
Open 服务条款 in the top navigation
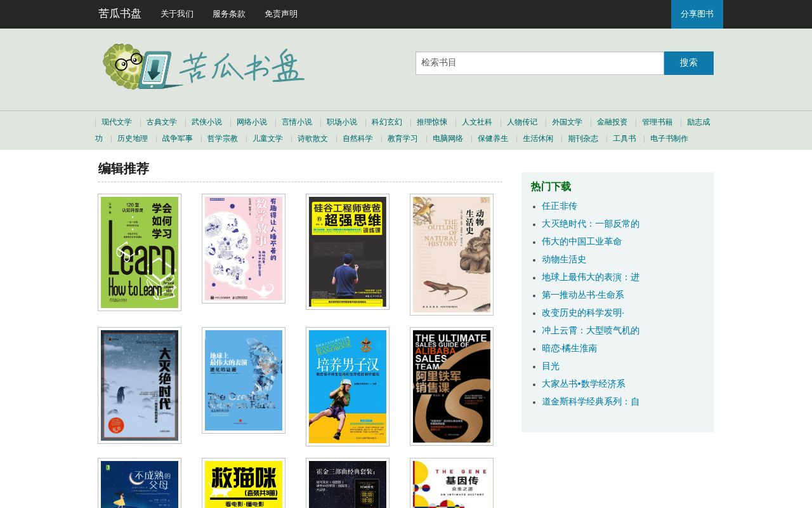pyautogui.click(x=229, y=14)
